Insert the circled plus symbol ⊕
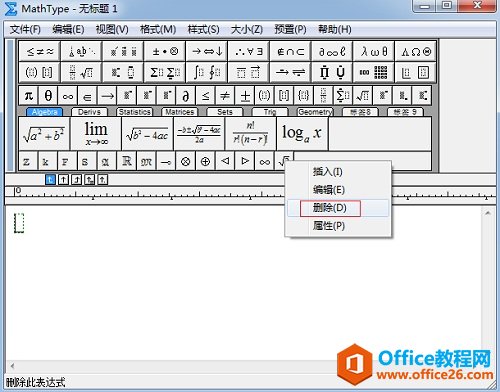The height and width of the screenshot is (392, 500). (205, 161)
